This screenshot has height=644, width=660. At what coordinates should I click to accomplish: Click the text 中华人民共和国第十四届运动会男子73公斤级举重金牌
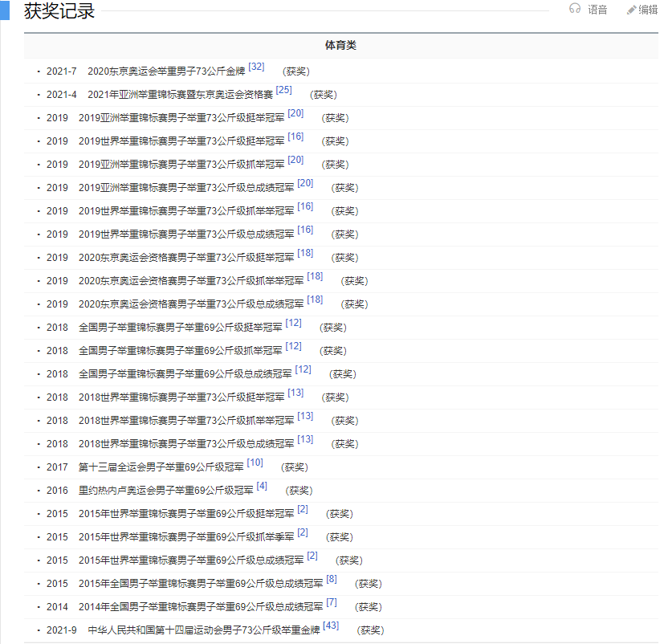coord(204,630)
